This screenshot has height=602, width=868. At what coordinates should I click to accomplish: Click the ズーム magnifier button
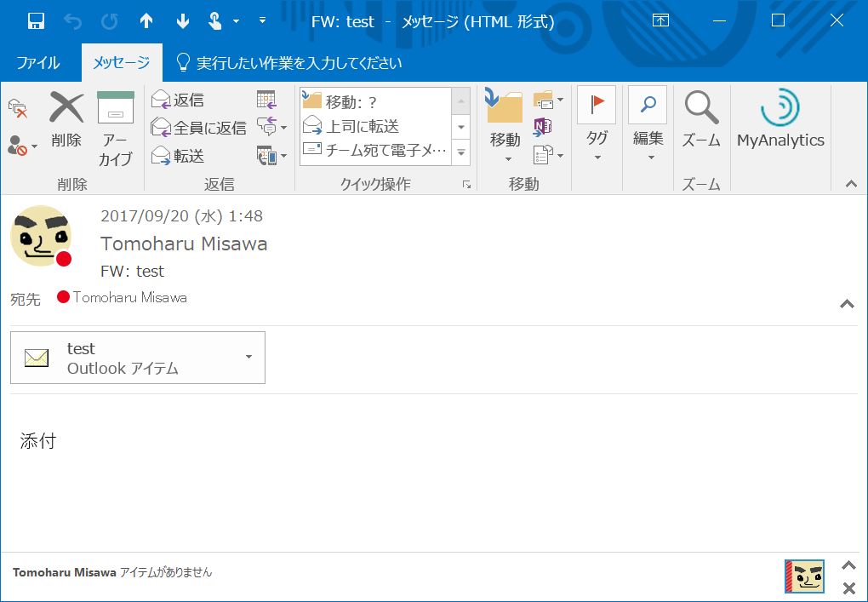pyautogui.click(x=701, y=119)
